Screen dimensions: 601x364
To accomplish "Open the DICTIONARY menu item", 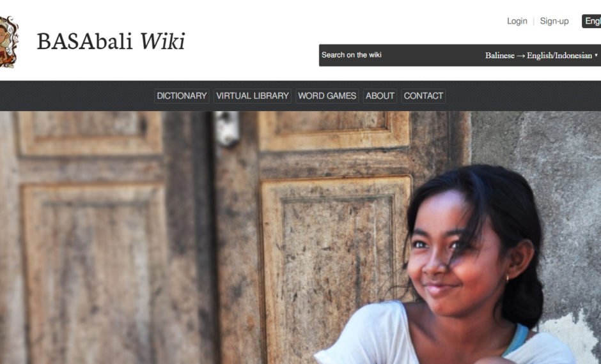I will (182, 96).
